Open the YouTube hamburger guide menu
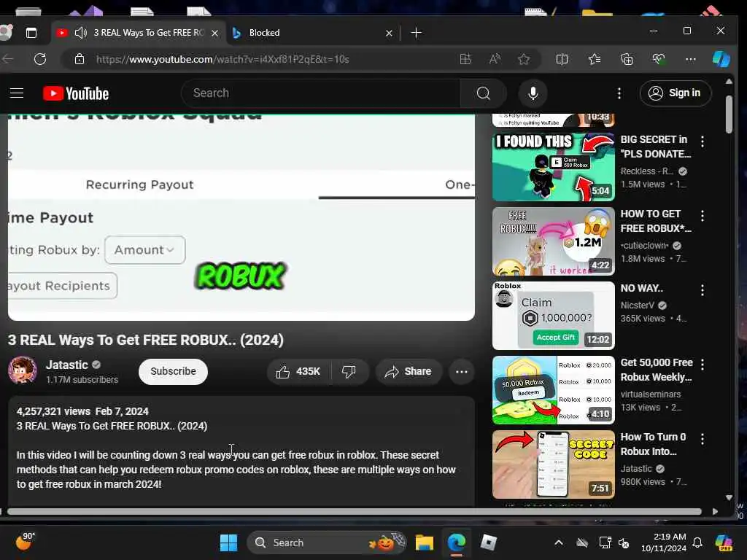Viewport: 747px width, 560px height. pos(17,93)
